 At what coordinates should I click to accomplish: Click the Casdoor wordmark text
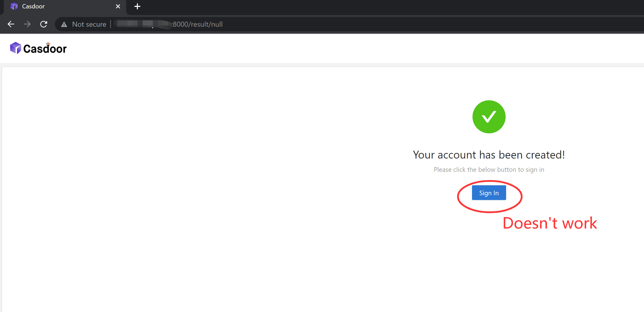[45, 48]
